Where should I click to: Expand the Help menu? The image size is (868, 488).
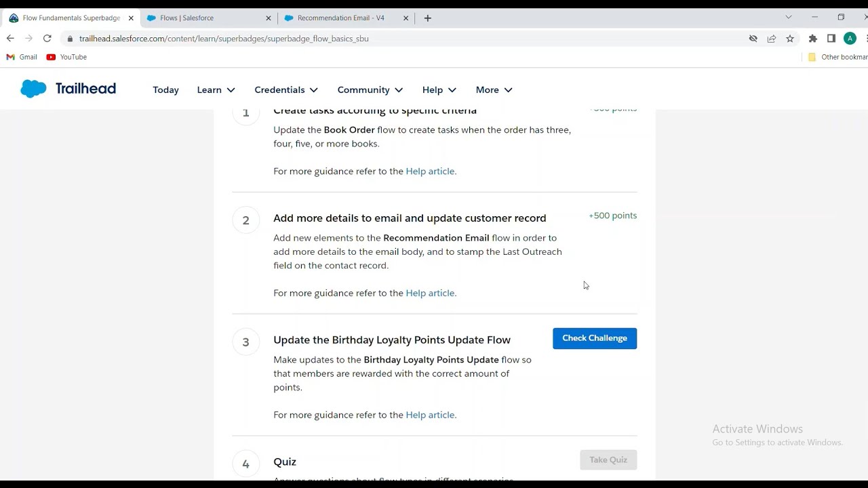pyautogui.click(x=439, y=89)
